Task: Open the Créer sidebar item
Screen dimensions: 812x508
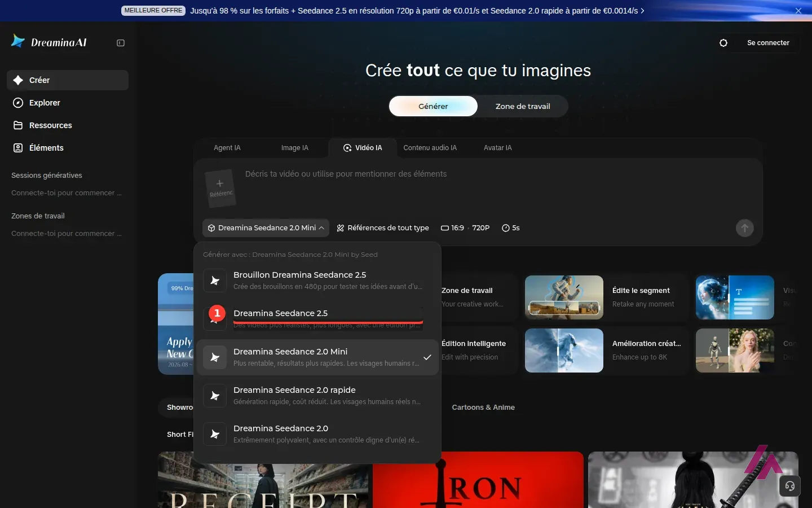Action: (x=68, y=80)
